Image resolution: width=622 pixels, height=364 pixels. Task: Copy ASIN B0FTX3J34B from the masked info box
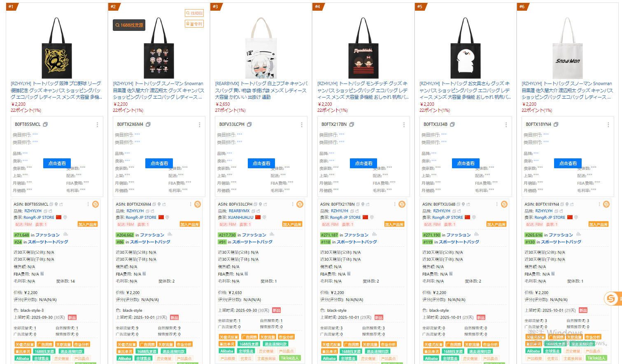tap(452, 124)
